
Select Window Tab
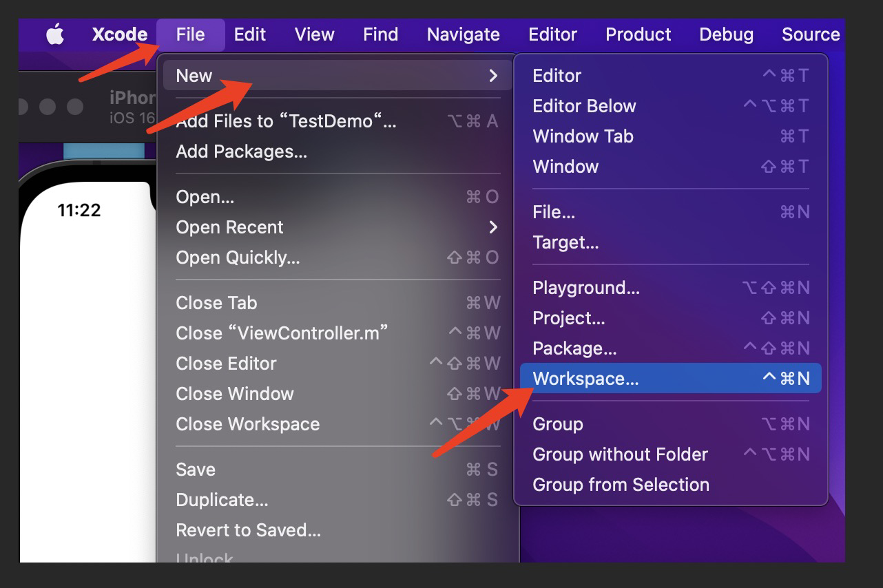(x=671, y=136)
